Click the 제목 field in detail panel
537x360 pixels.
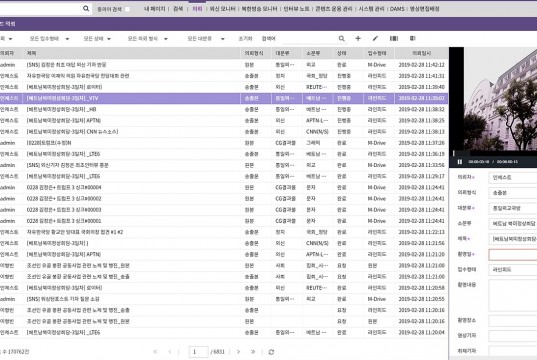pos(513,239)
